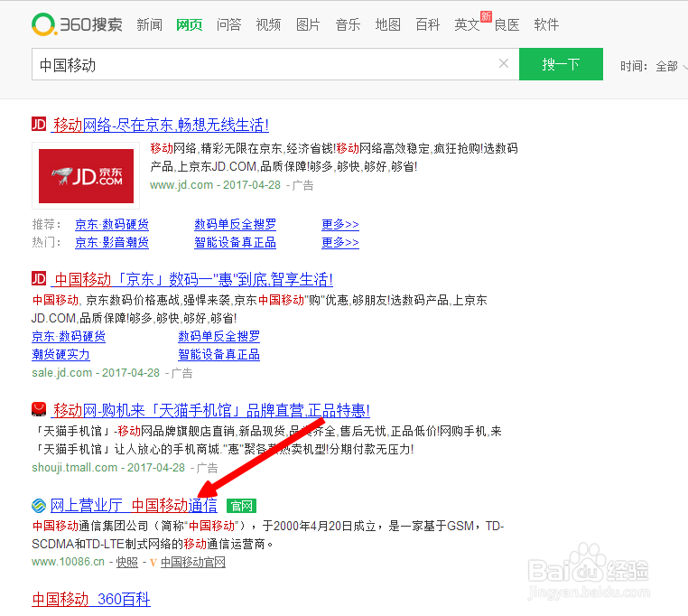Open 数码单反全搜罗 link in 推荐 row

pos(235,224)
